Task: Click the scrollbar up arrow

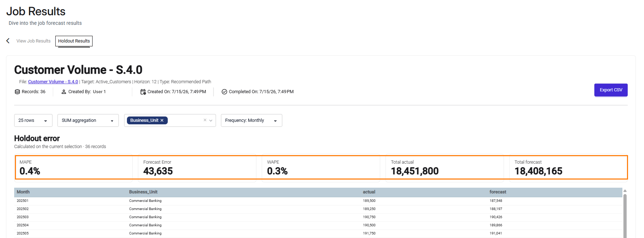Action: [x=625, y=191]
